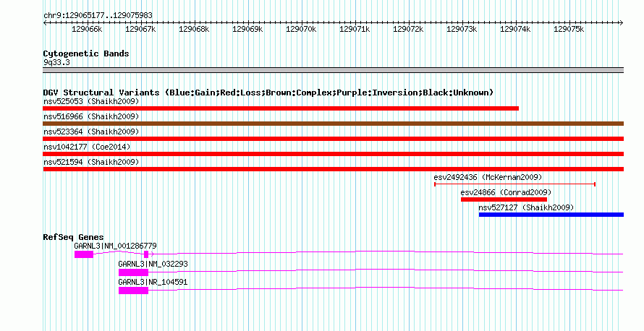This screenshot has height=331, width=644.
Task: Click the NM_032293 intron line
Action: click(x=386, y=270)
